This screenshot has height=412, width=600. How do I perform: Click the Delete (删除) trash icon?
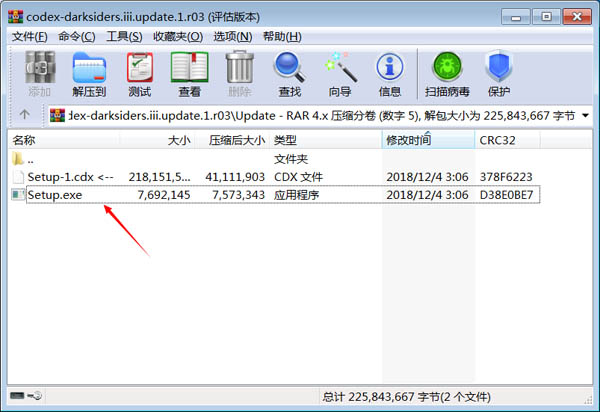pos(240,73)
